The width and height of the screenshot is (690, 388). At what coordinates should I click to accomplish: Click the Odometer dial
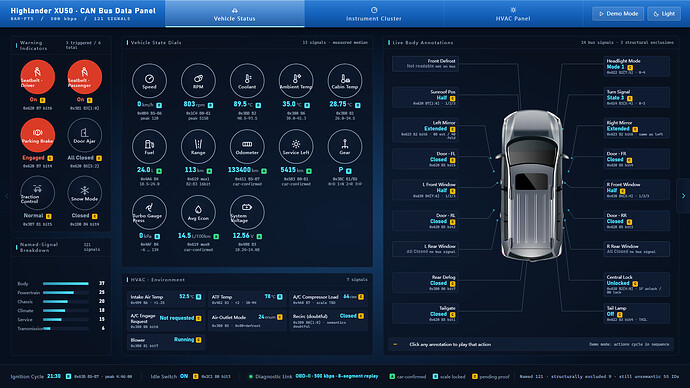click(247, 146)
